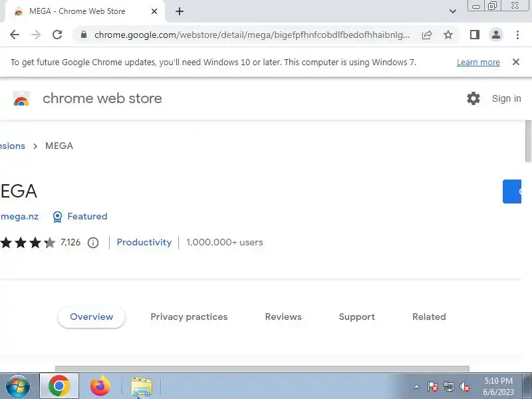Image resolution: width=532 pixels, height=399 pixels.
Task: Go back using the browser back arrow
Action: click(x=15, y=35)
